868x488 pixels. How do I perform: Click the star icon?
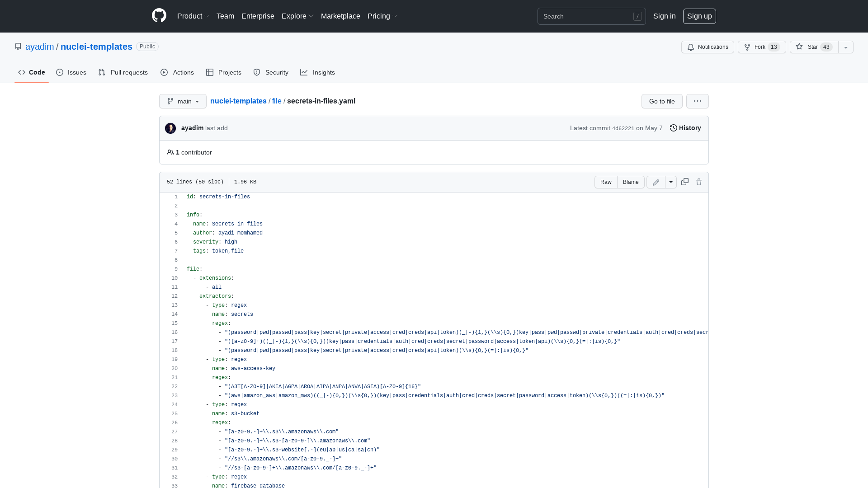799,47
